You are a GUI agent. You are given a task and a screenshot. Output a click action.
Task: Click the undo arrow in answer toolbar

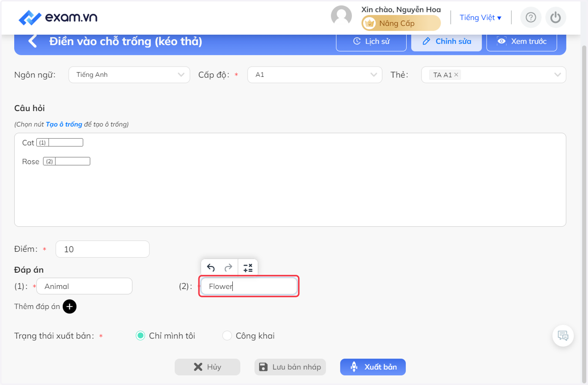[211, 267]
